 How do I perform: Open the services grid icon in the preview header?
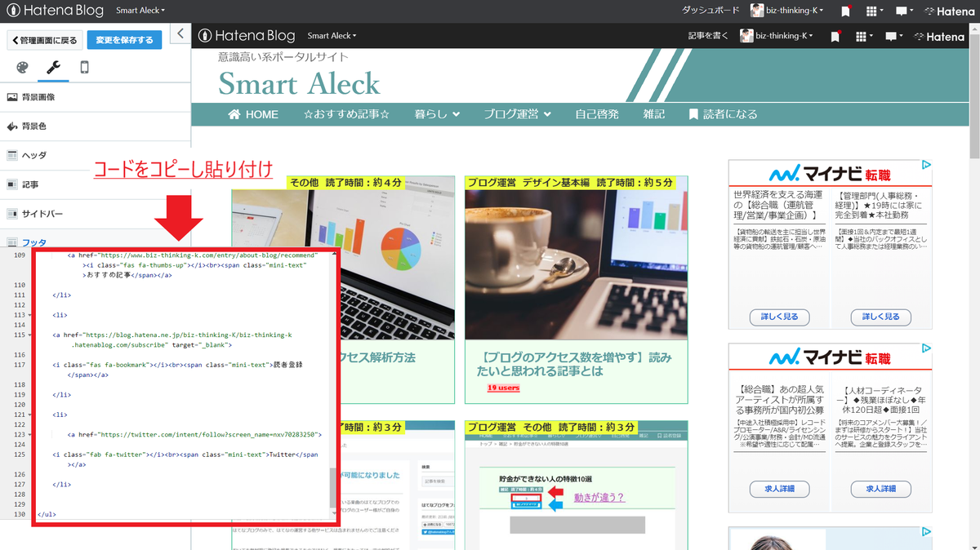[x=862, y=37]
